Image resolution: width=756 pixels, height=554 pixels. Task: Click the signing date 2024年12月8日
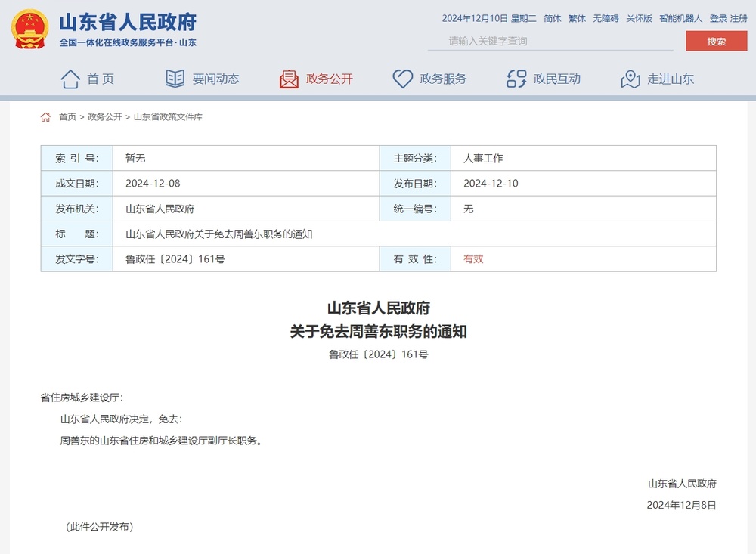coord(681,506)
